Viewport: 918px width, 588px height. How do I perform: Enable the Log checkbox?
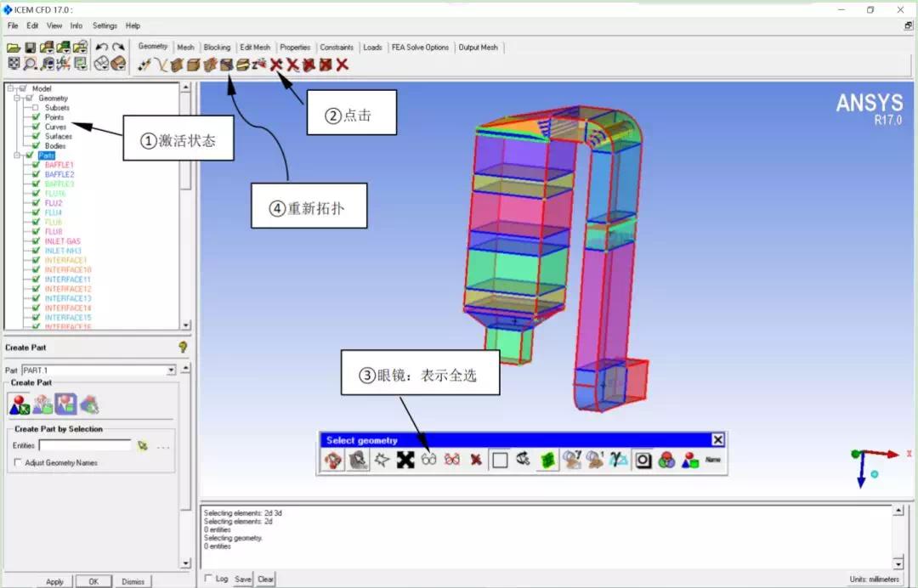pyautogui.click(x=208, y=578)
